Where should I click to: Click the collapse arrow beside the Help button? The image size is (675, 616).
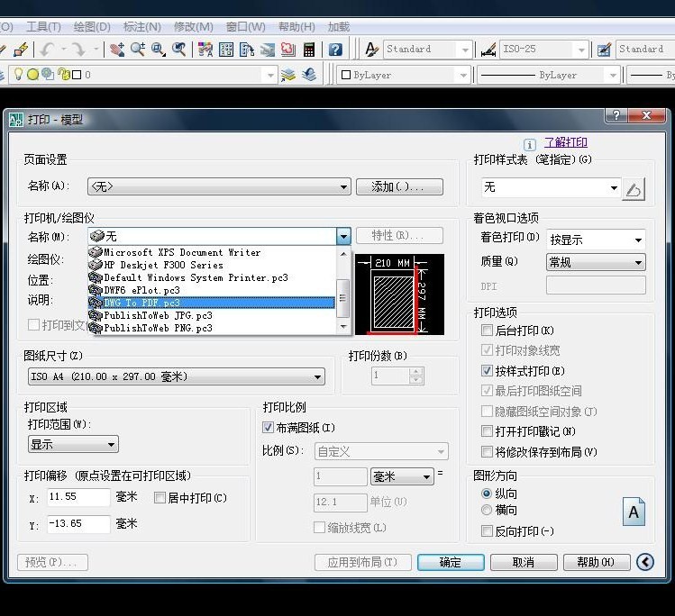[644, 562]
